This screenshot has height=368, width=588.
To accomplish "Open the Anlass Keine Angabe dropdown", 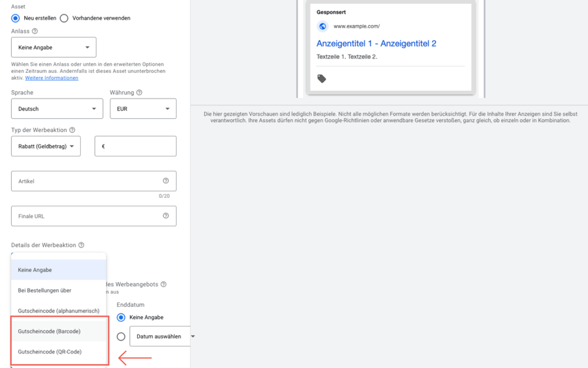I will point(54,47).
